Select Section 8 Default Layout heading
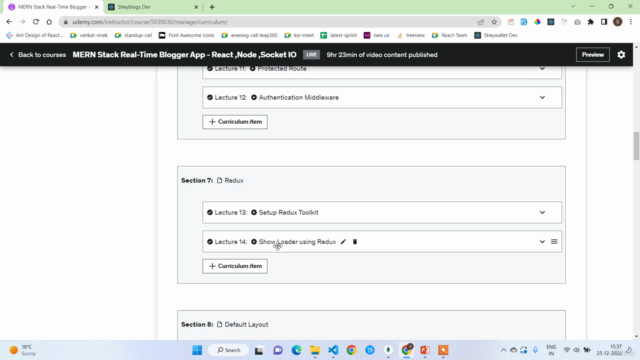The height and width of the screenshot is (360, 640). [224, 324]
